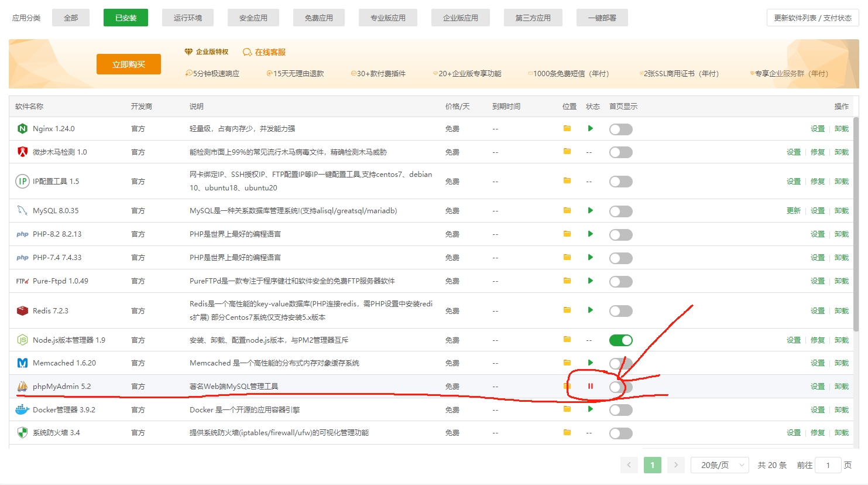Click 更新软件列表 / 支付状态 button

pos(812,18)
